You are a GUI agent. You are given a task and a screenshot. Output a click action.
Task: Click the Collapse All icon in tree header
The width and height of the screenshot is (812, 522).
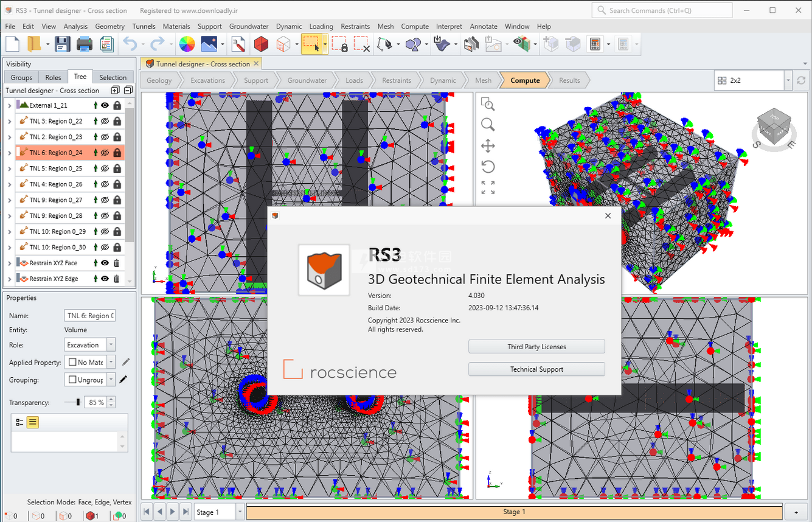pos(128,90)
